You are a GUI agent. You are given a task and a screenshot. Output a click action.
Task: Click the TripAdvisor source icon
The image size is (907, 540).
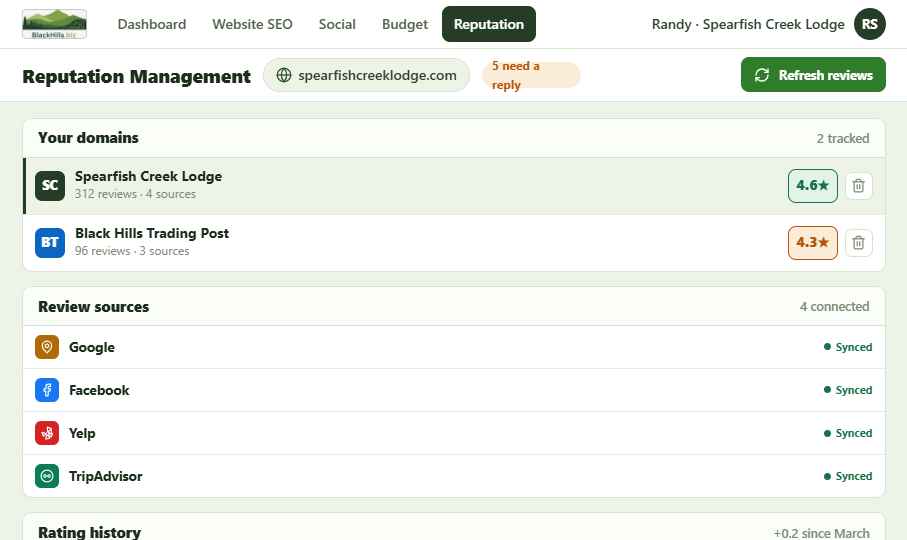click(x=47, y=476)
